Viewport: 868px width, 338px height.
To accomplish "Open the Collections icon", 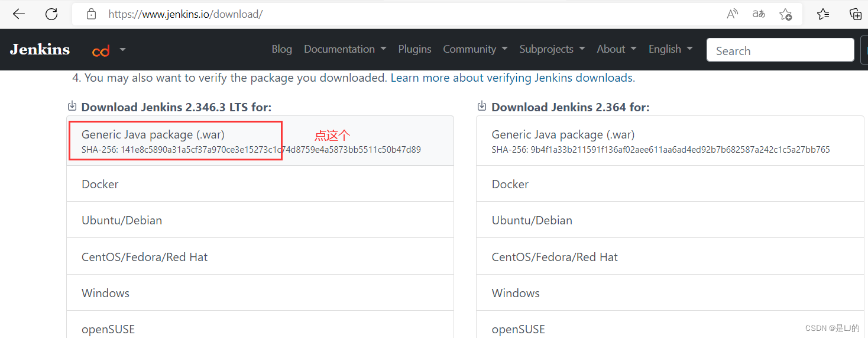I will pyautogui.click(x=855, y=14).
